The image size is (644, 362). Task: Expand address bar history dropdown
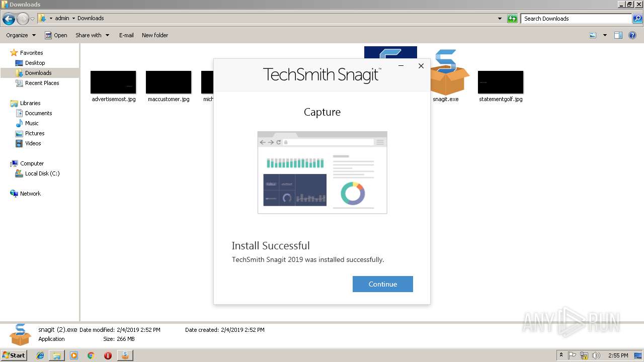pyautogui.click(x=500, y=19)
